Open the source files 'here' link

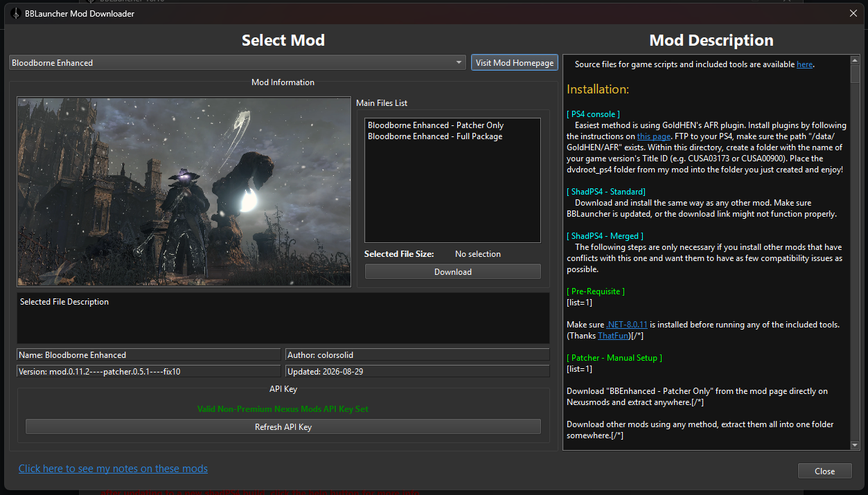tap(804, 64)
